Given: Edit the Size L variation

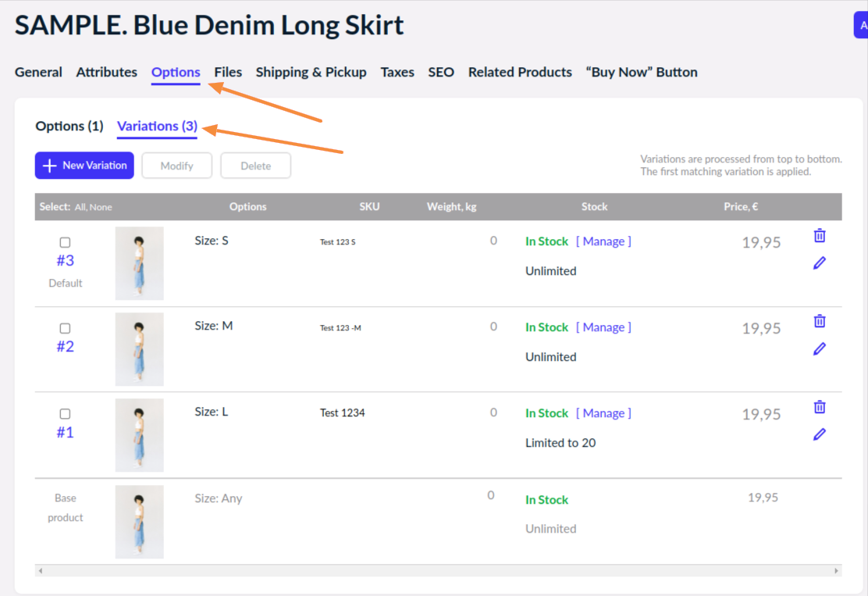Looking at the screenshot, I should click(820, 434).
